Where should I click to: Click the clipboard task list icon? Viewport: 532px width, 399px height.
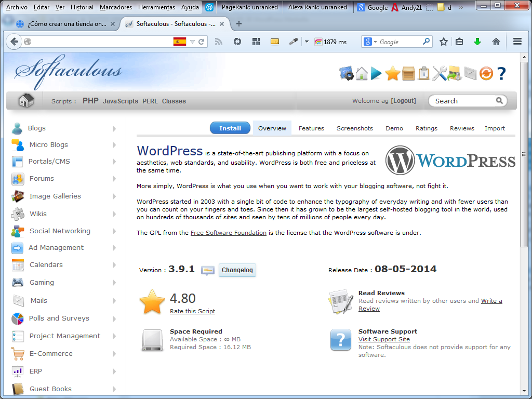[x=423, y=73]
